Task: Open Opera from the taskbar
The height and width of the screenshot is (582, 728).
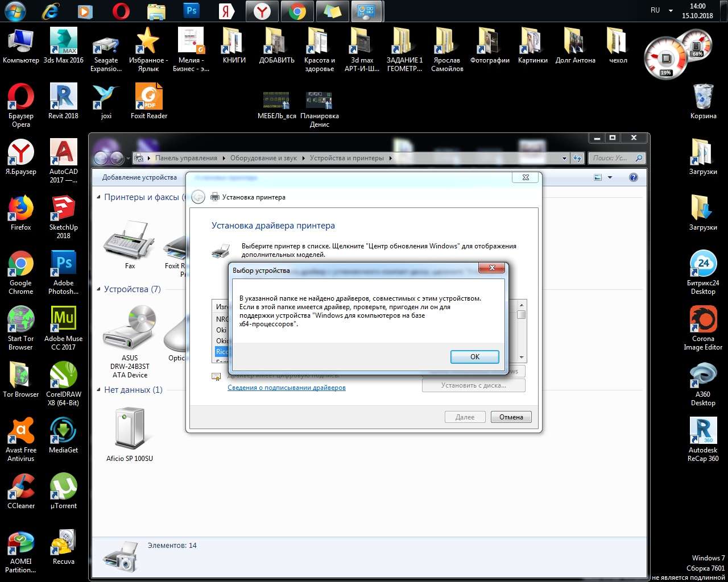Action: click(121, 11)
